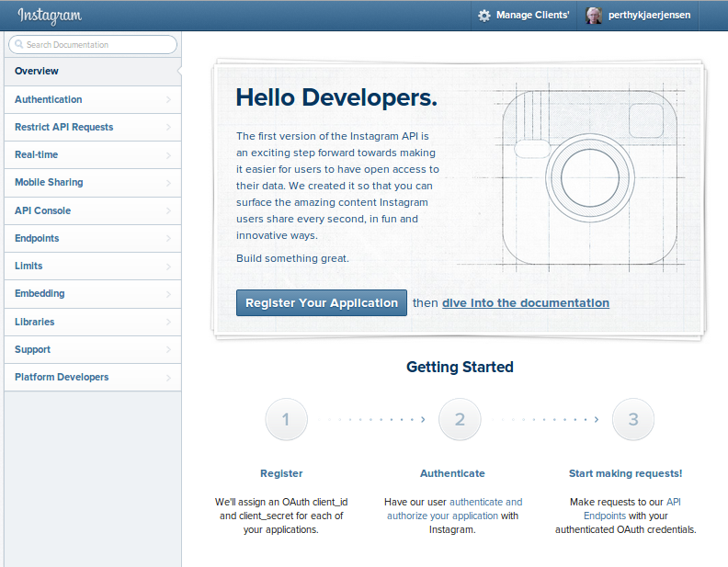The width and height of the screenshot is (728, 567).
Task: Open the Real-time section
Action: pyautogui.click(x=93, y=154)
